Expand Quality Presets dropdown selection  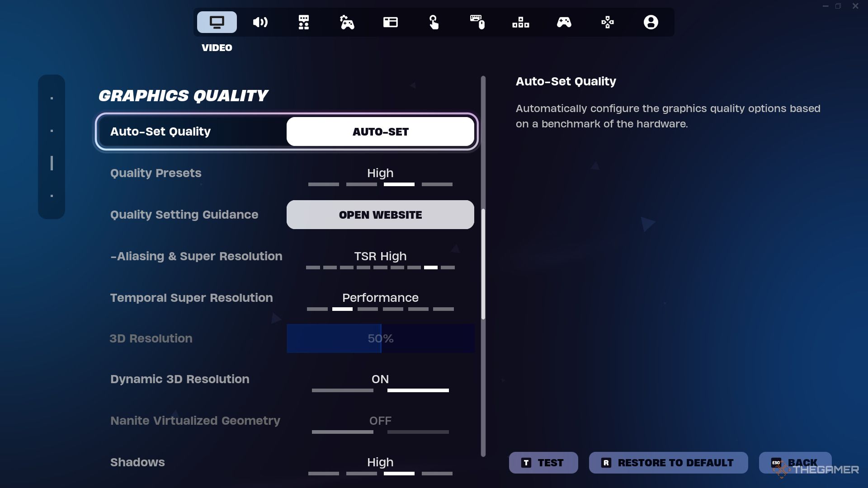point(380,173)
